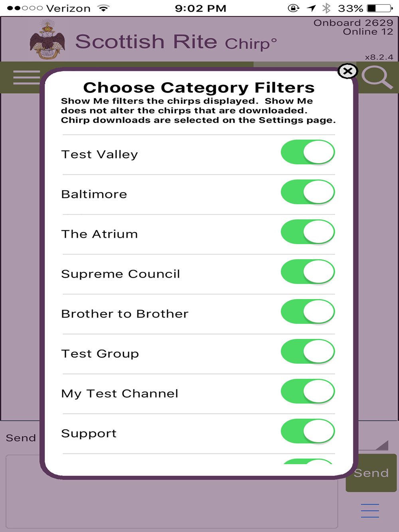The width and height of the screenshot is (399, 532).
Task: Disable the Test Valley filter
Action: (x=307, y=152)
